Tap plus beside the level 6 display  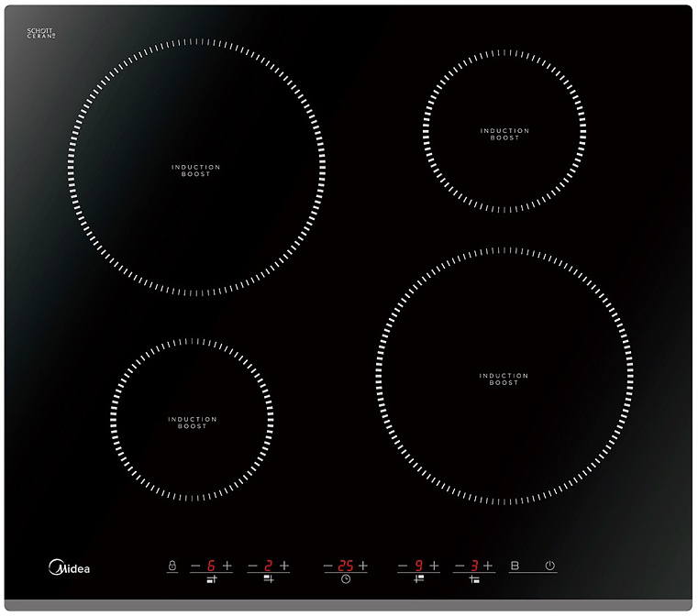pos(227,566)
